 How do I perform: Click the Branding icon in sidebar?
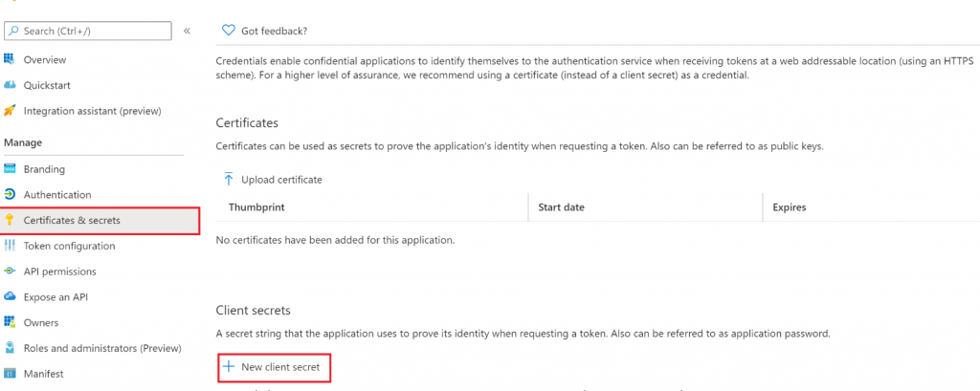point(10,168)
